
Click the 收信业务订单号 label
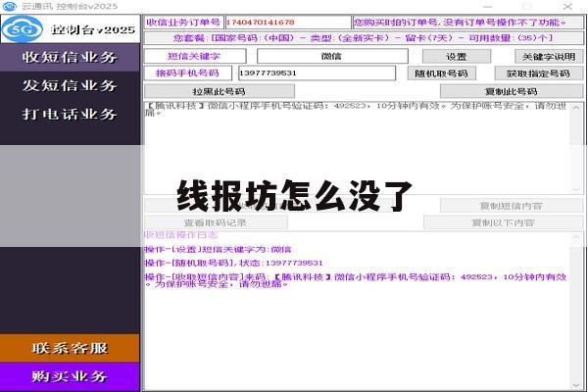[x=184, y=23]
